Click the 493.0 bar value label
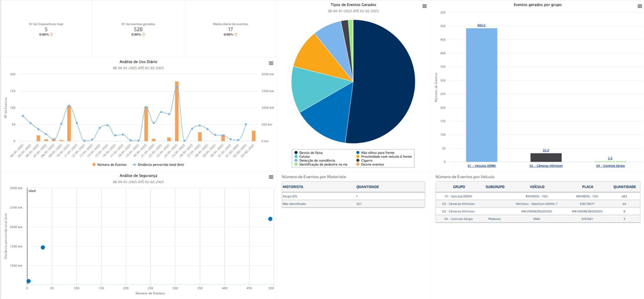The height and width of the screenshot is (299, 644). coord(482,26)
